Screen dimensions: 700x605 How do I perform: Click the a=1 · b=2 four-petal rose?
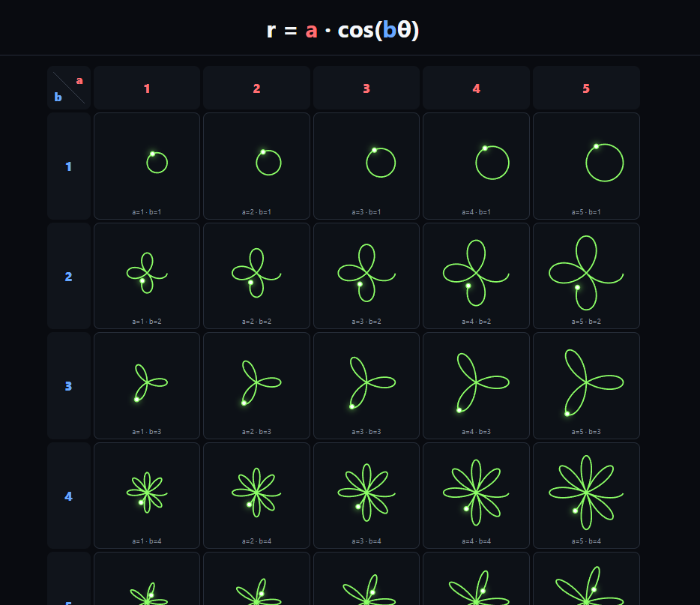[x=147, y=276]
